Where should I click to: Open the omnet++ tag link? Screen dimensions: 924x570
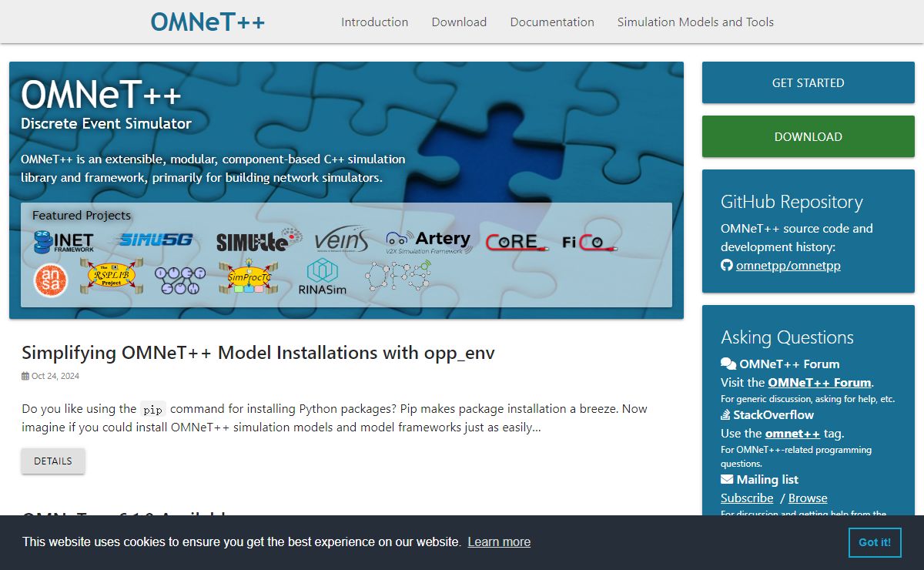pyautogui.click(x=792, y=433)
